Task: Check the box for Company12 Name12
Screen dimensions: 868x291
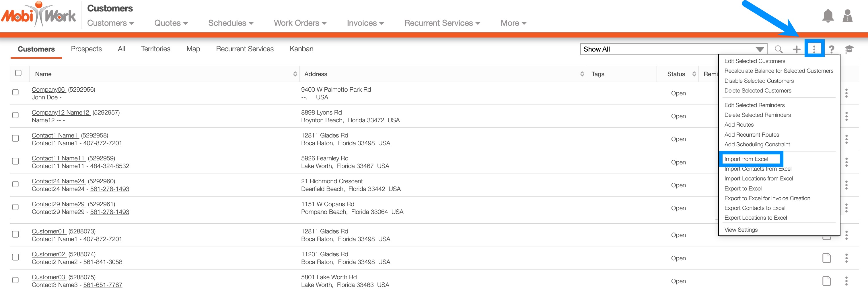Action: tap(15, 115)
